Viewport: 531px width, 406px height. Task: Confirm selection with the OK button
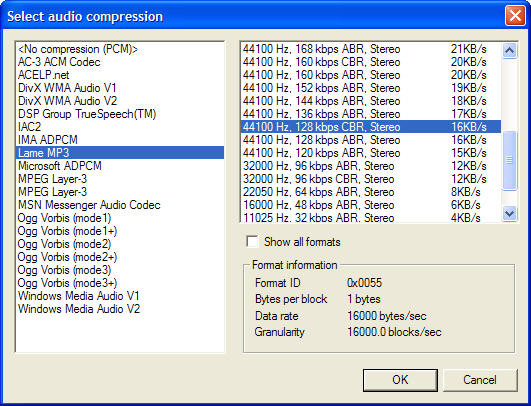(400, 380)
